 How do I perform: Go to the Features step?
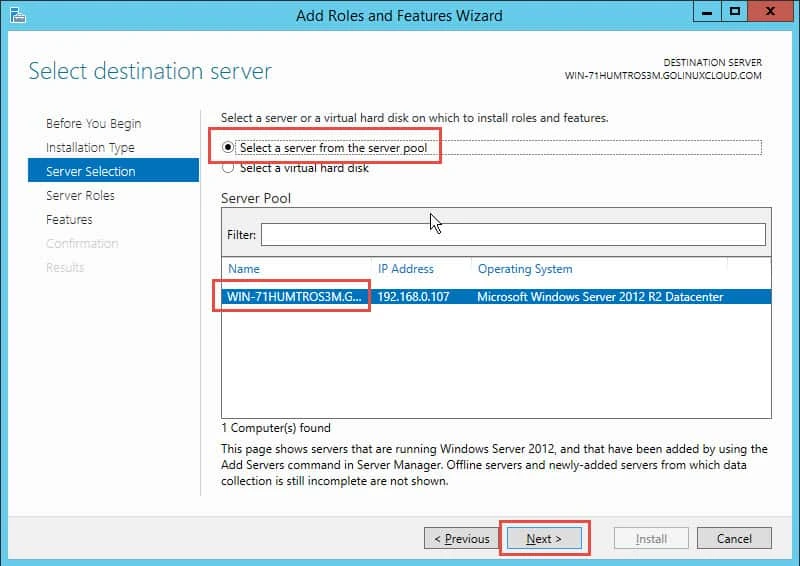point(69,219)
